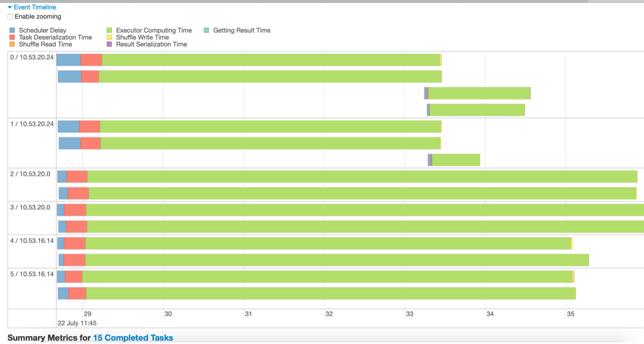The width and height of the screenshot is (644, 344).
Task: Click the Shuffle Read Time legend swatch
Action: (12, 44)
